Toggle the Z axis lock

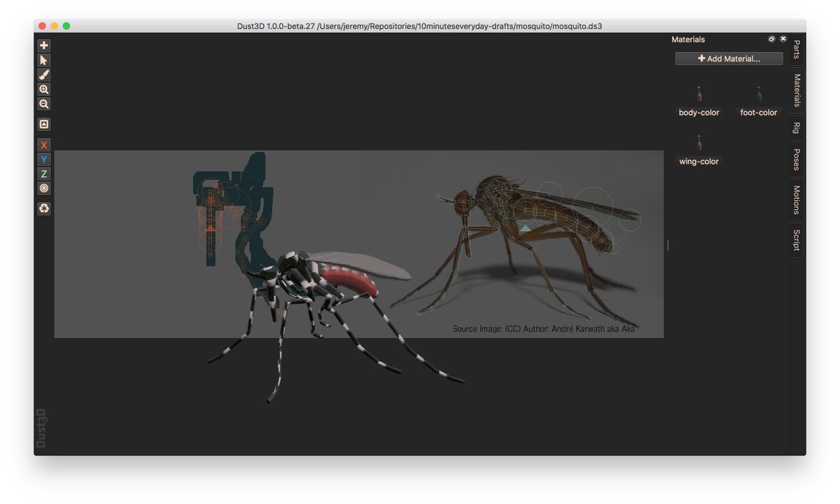tap(44, 174)
